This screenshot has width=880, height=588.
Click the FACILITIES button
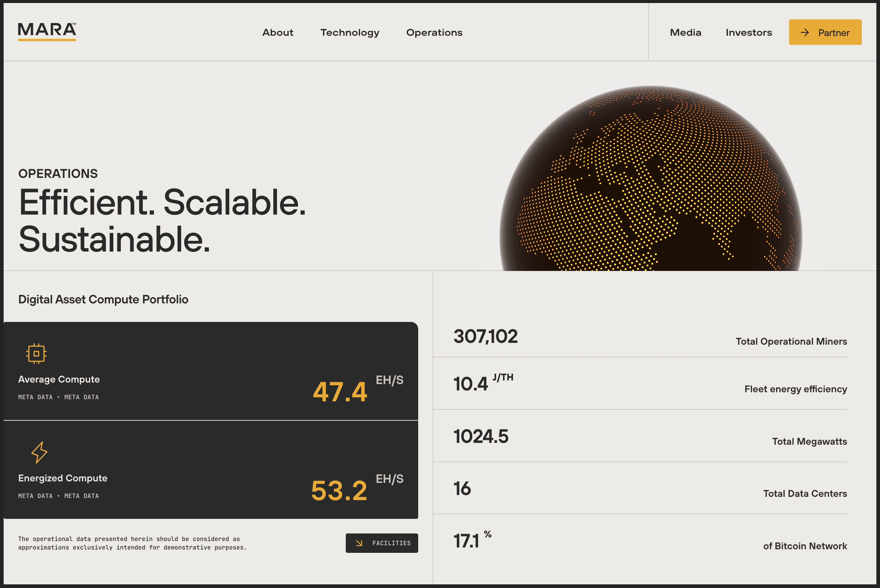click(382, 543)
